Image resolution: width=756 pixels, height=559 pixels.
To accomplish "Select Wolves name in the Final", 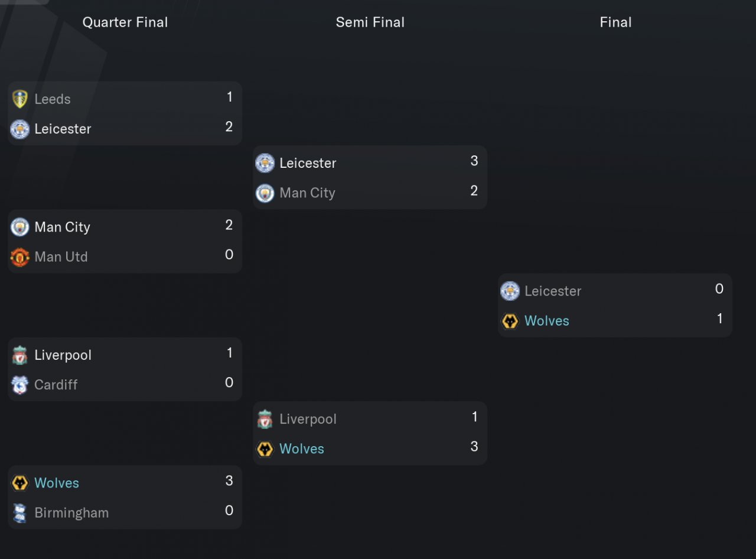I will (x=547, y=321).
